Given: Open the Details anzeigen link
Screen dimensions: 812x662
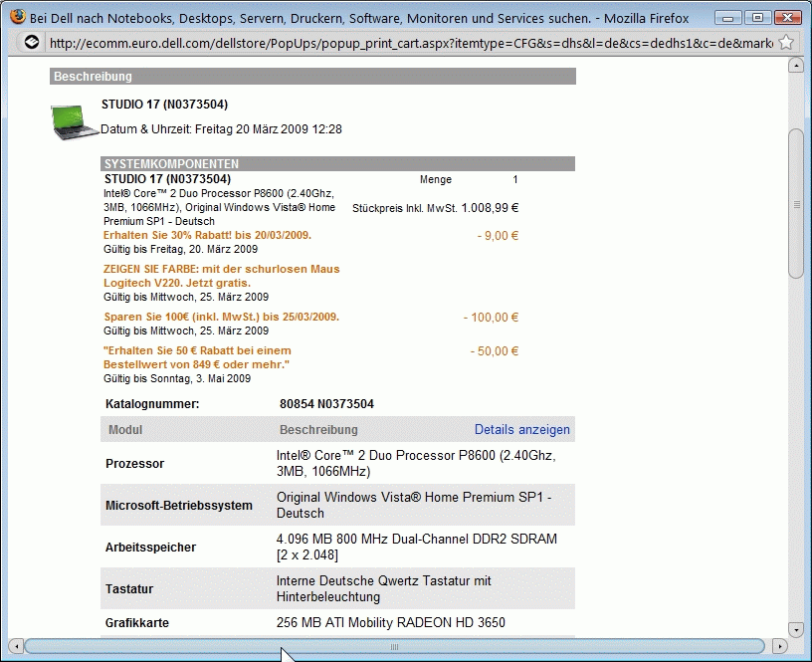Looking at the screenshot, I should point(522,429).
